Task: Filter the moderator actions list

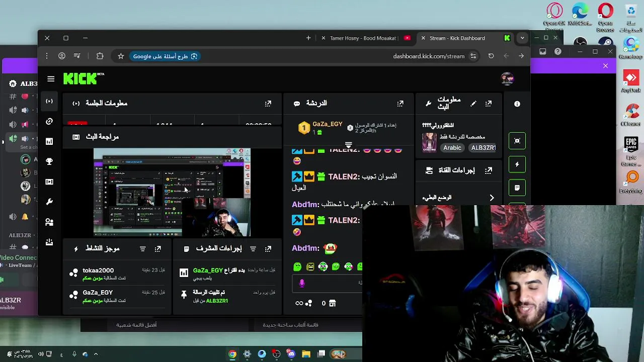Action: (x=253, y=249)
